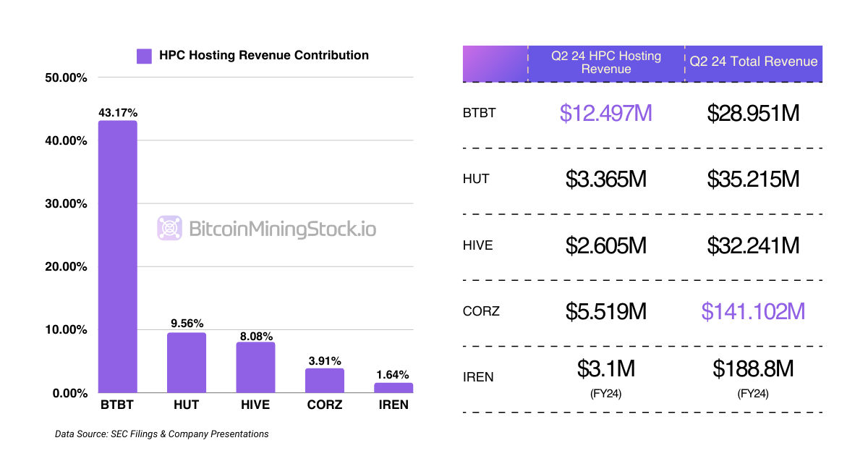
Task: Select the HIVE bar in the chart
Action: (x=255, y=368)
